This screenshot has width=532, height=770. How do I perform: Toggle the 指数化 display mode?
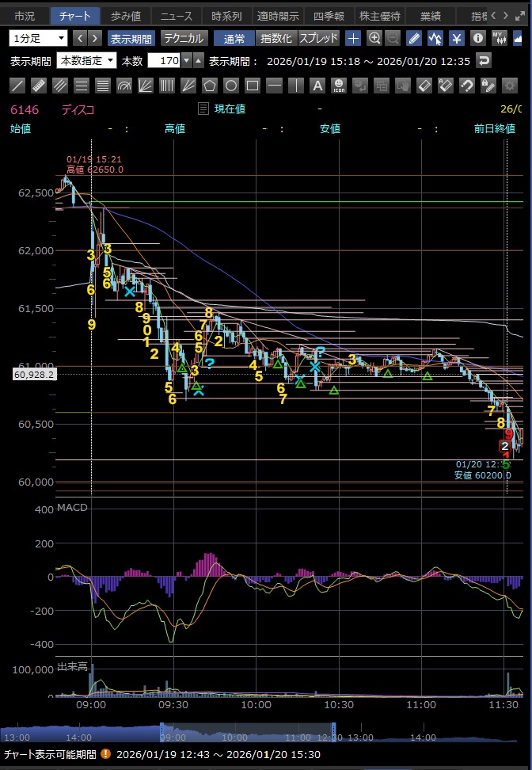tap(275, 38)
